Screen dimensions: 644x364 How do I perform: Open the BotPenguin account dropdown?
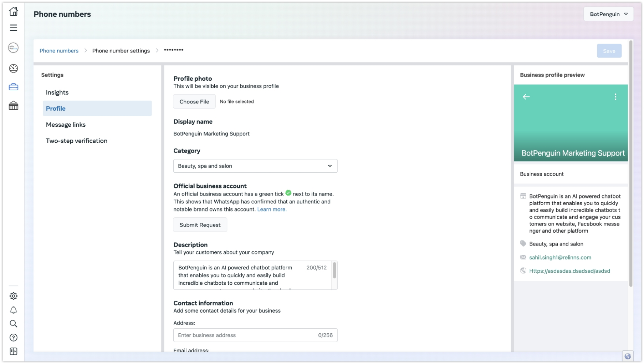pos(608,14)
